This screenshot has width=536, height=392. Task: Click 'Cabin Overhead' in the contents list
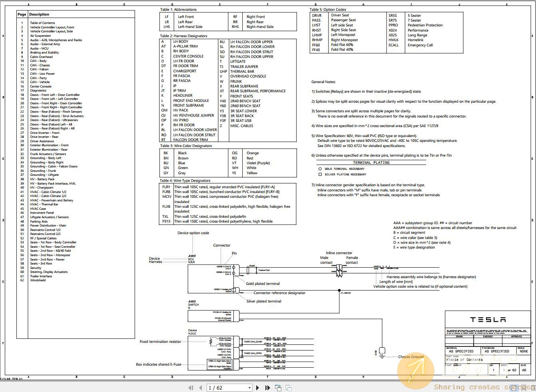tap(41, 57)
